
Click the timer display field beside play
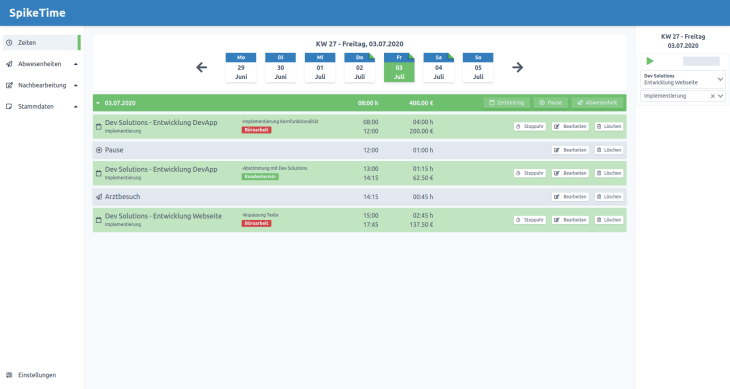pyautogui.click(x=701, y=61)
